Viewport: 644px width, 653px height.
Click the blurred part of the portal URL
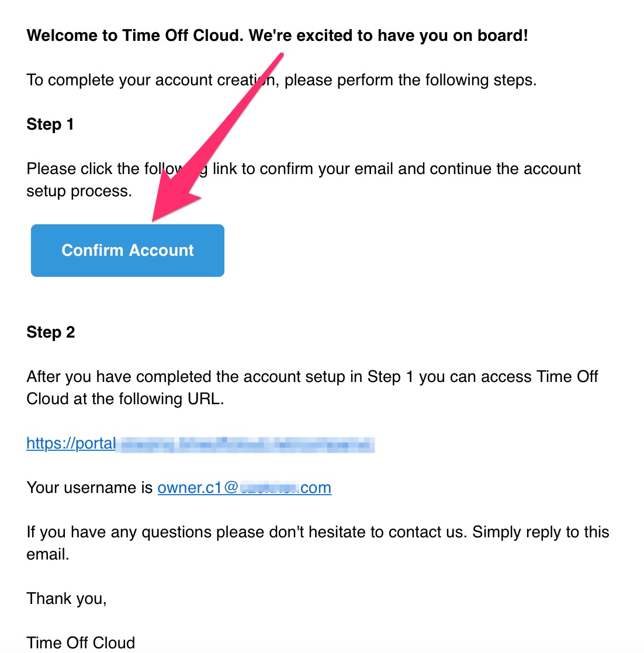[245, 444]
